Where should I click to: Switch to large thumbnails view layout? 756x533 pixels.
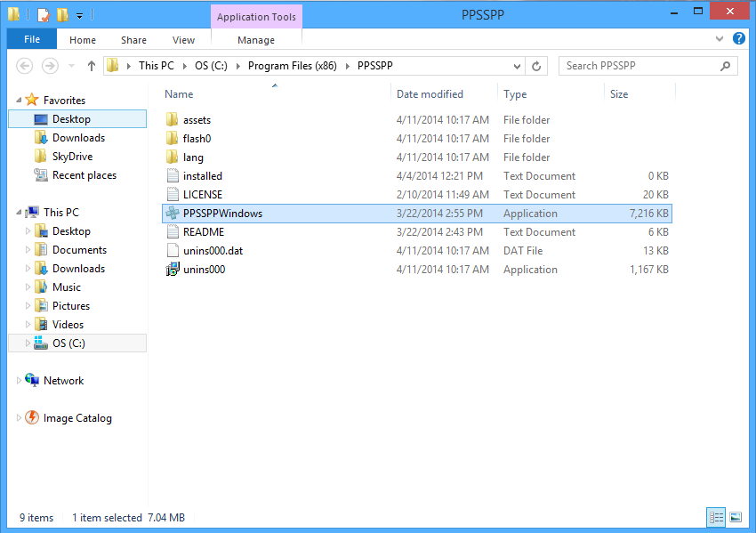tap(736, 517)
